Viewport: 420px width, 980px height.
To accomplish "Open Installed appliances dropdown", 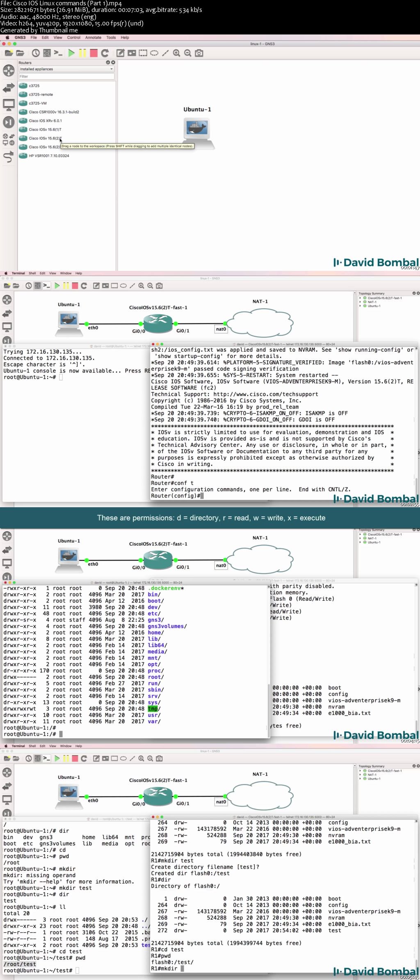I will coord(66,69).
